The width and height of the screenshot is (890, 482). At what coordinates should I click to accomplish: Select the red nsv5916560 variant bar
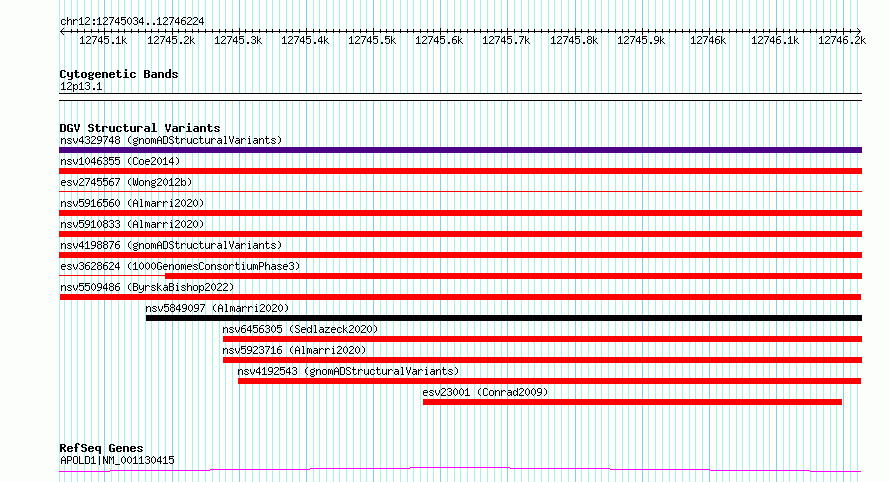[460, 213]
